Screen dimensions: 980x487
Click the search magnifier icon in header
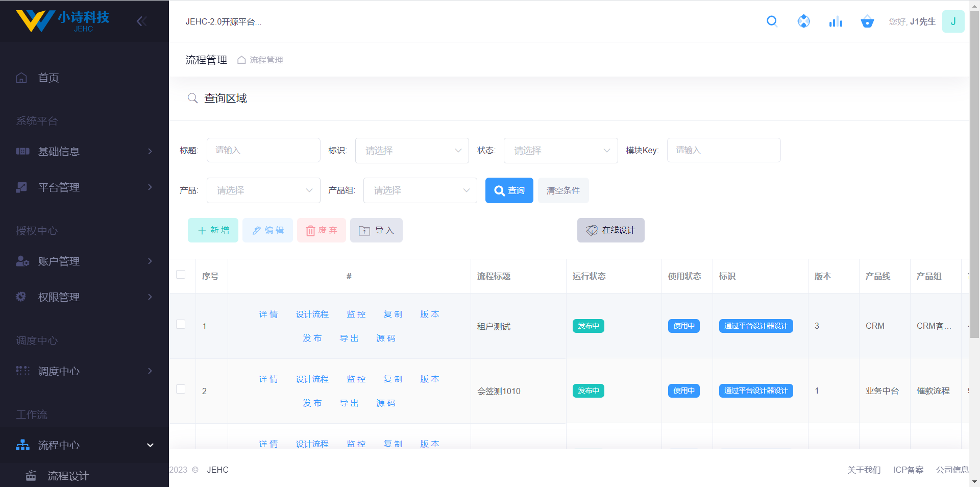(x=772, y=21)
